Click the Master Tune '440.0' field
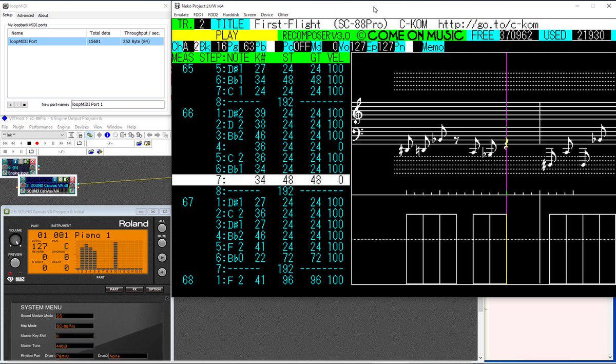Viewport: 616px width, 364px height. (74, 346)
